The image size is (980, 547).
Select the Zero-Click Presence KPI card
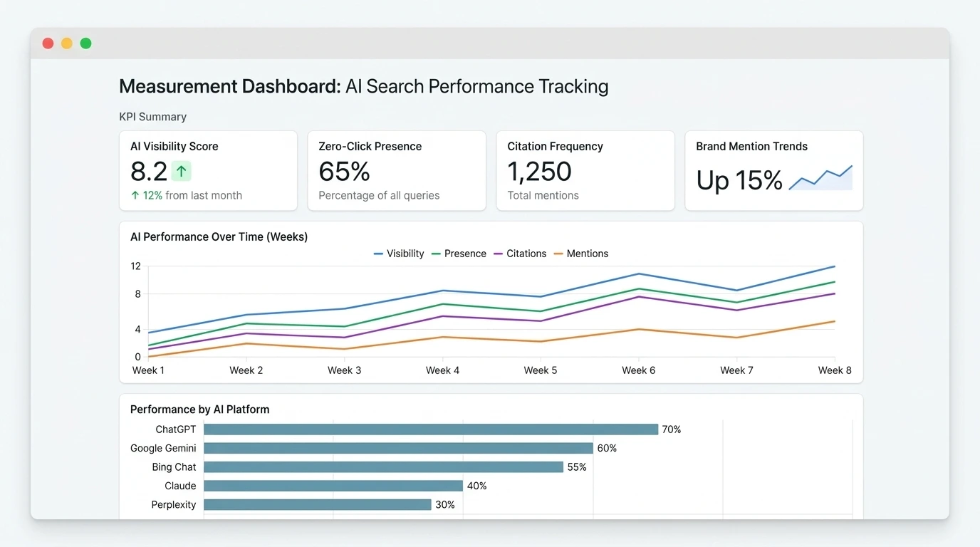[397, 170]
